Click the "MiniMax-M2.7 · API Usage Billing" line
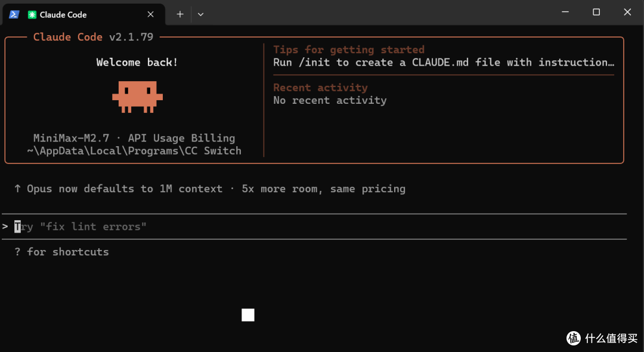644x352 pixels. click(134, 138)
